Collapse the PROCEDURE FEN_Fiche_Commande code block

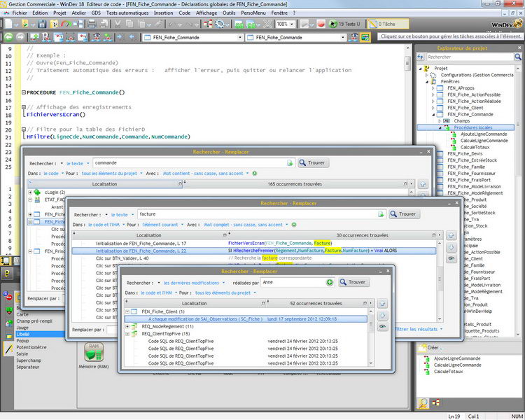pos(23,92)
